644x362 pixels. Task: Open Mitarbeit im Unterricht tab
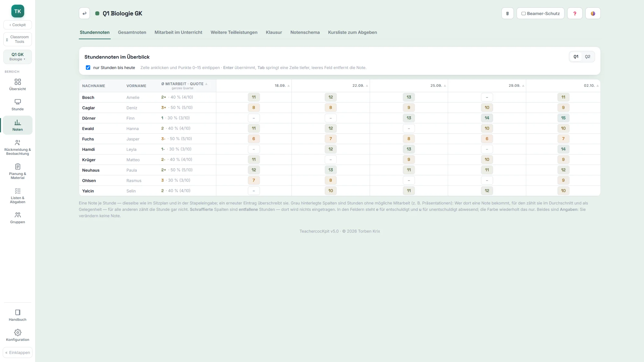[x=178, y=32]
